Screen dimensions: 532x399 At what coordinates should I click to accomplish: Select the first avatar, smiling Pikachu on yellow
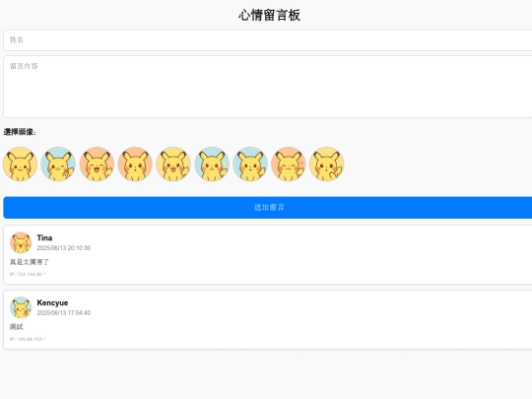point(20,165)
